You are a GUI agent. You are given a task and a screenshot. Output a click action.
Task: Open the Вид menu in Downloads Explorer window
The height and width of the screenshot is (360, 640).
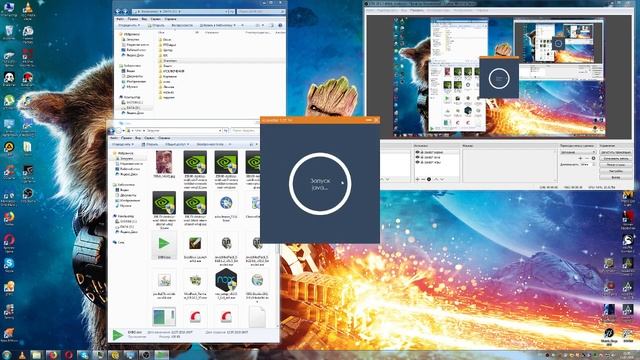tap(138, 138)
